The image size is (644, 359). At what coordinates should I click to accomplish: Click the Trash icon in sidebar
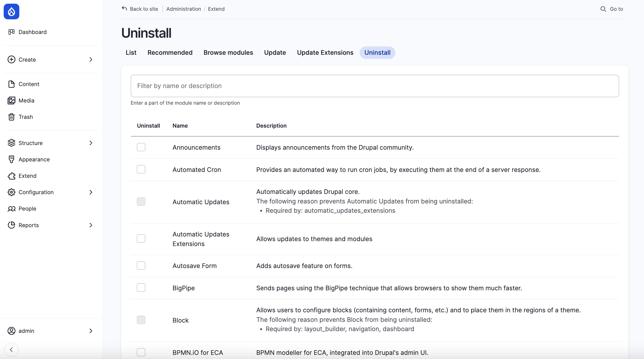[11, 117]
